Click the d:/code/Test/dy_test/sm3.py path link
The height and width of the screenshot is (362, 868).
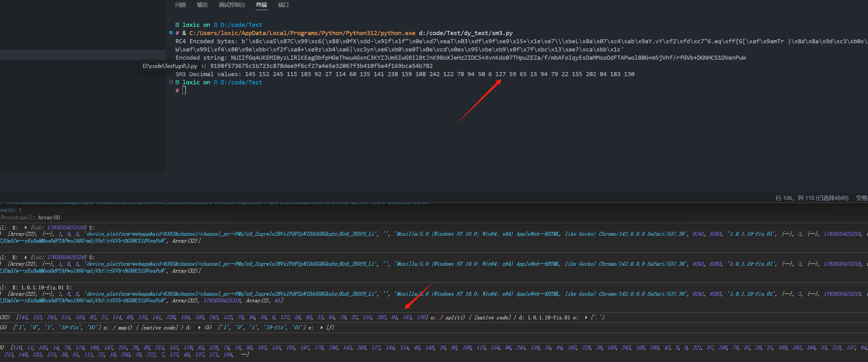coord(465,33)
